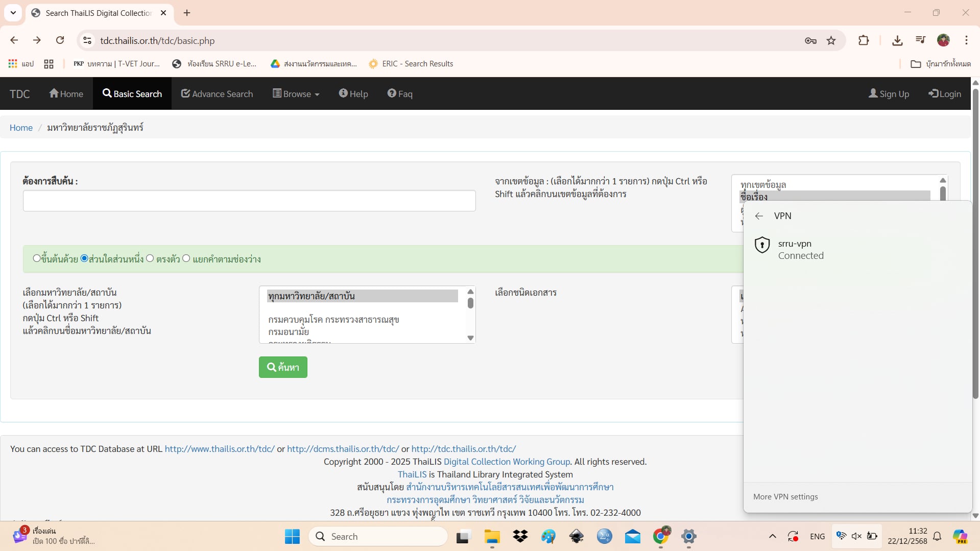Click the ต้องการสืบค้น search text field

pos(249,201)
